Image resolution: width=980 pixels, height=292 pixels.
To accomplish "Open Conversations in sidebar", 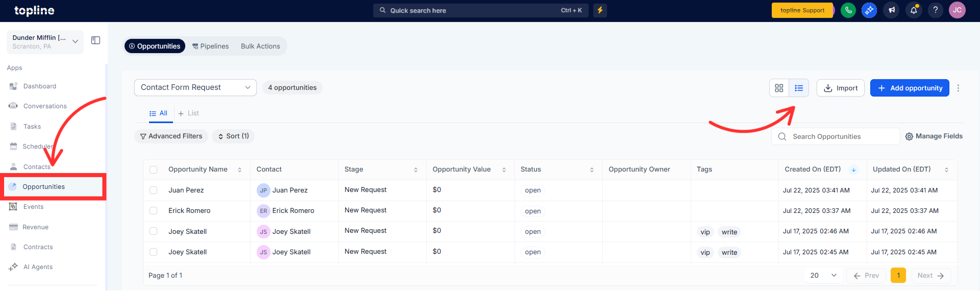I will pos(45,106).
